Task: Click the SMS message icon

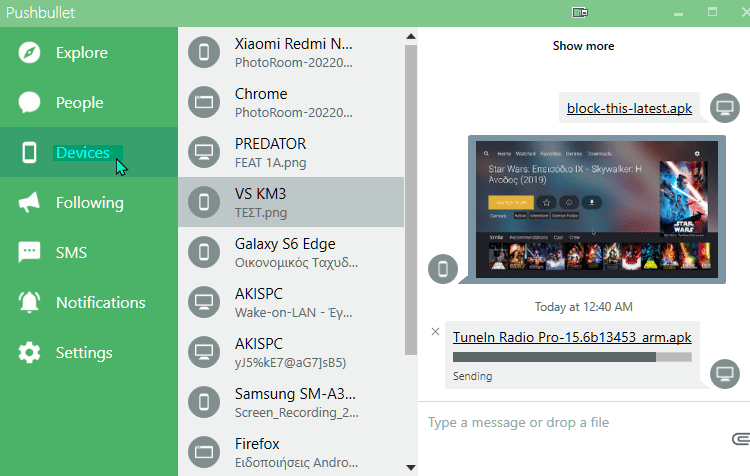Action: 29,252
